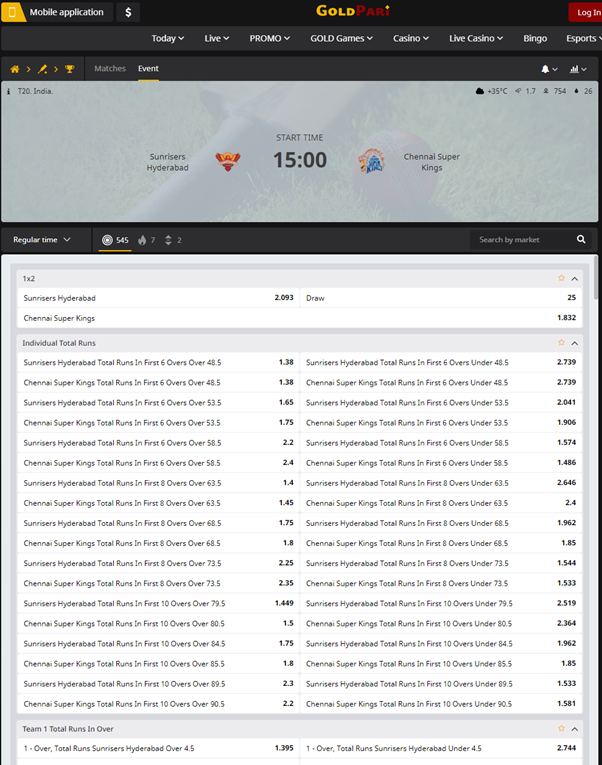Image resolution: width=602 pixels, height=765 pixels.
Task: Pick Sunrisers First 6 Overs Over 48.5
Action: (158, 362)
